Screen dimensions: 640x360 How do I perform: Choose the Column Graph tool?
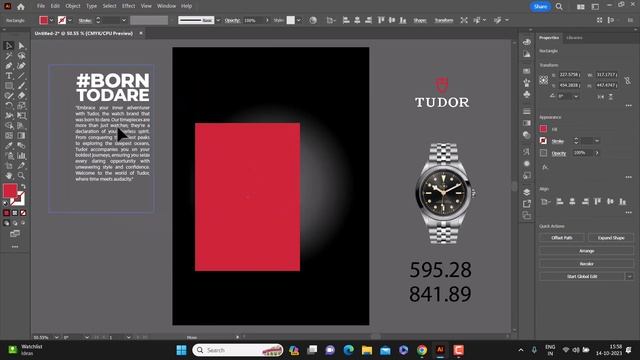click(x=21, y=156)
